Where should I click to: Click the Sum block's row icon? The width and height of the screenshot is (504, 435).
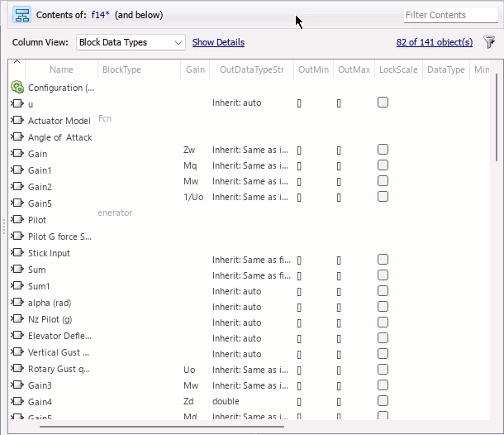[x=17, y=270]
